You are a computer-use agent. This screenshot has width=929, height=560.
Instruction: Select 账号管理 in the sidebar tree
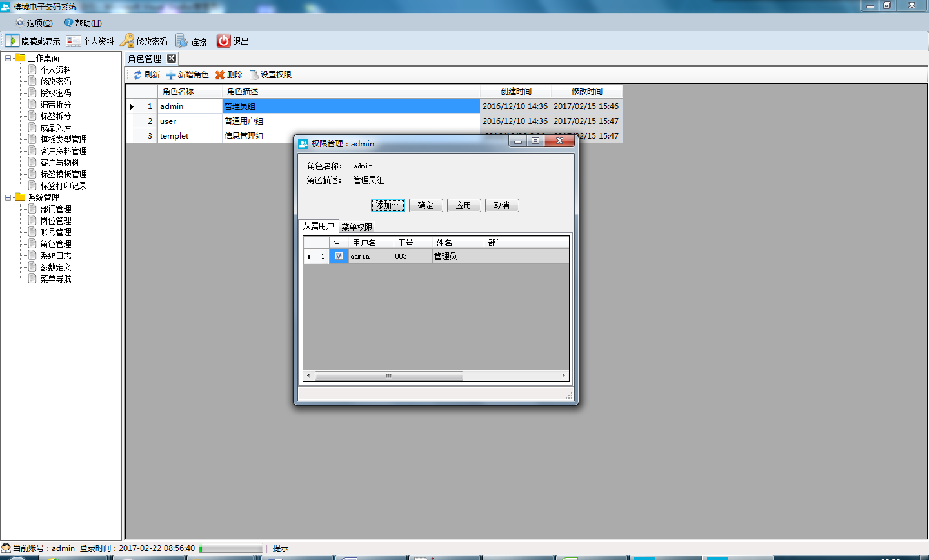55,232
